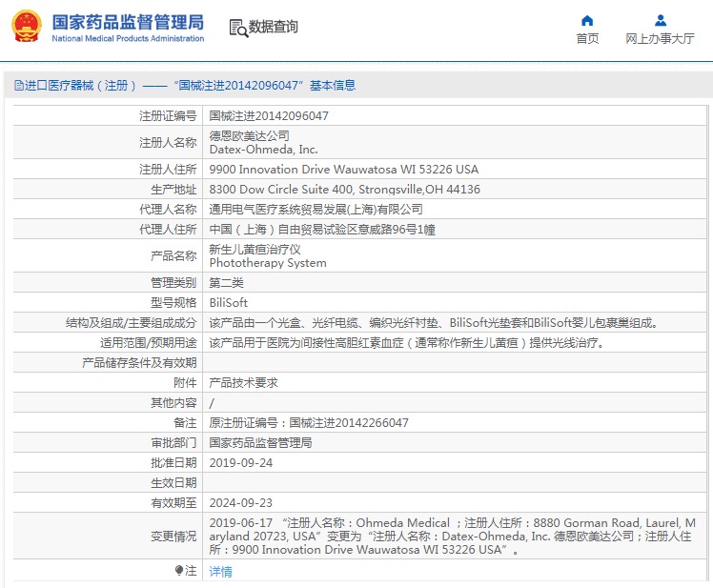Select 产品技术要求 attachment value

[243, 383]
